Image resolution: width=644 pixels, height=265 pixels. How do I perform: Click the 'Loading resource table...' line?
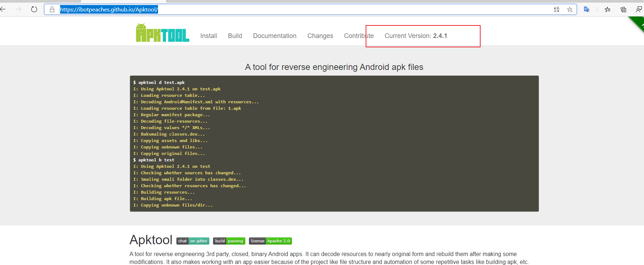[169, 95]
